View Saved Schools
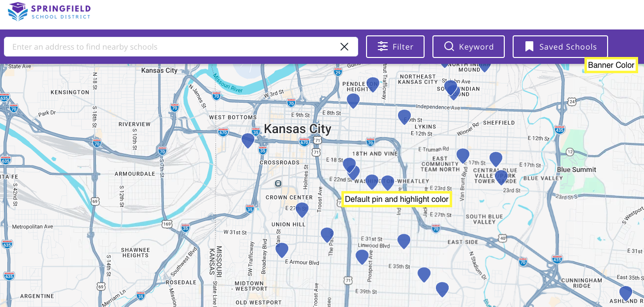 pyautogui.click(x=560, y=47)
